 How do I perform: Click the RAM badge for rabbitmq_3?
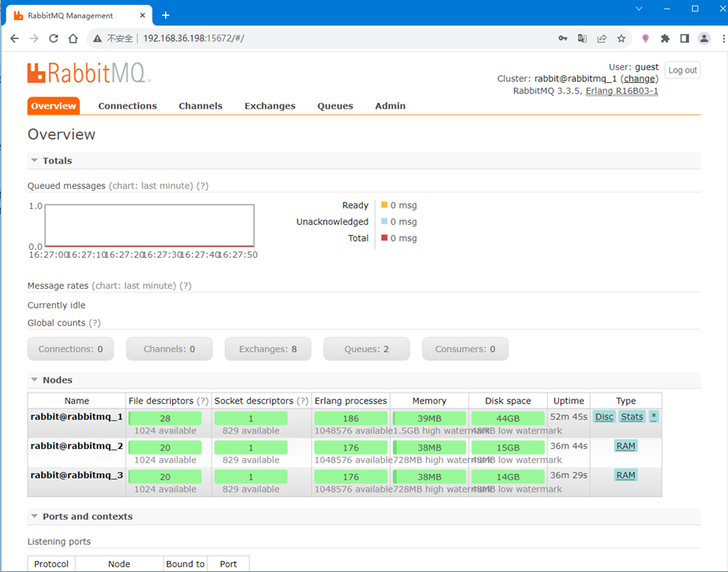tap(625, 475)
